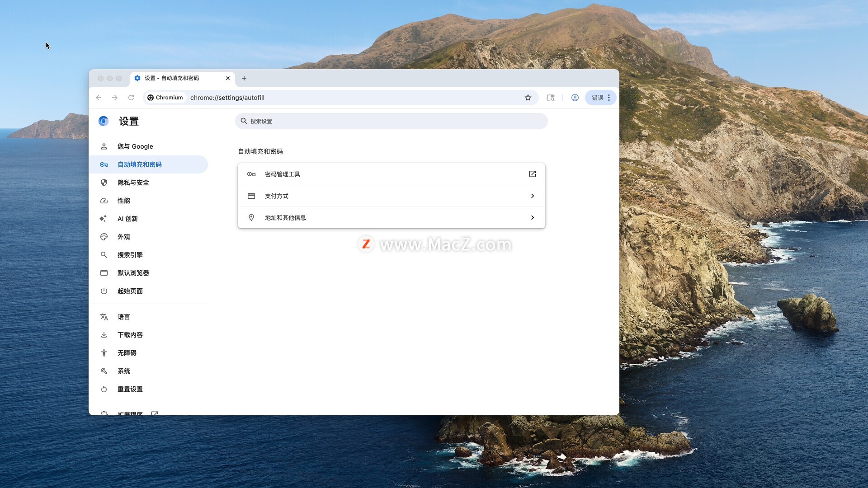Click the download icon beside 下载内容

click(104, 335)
